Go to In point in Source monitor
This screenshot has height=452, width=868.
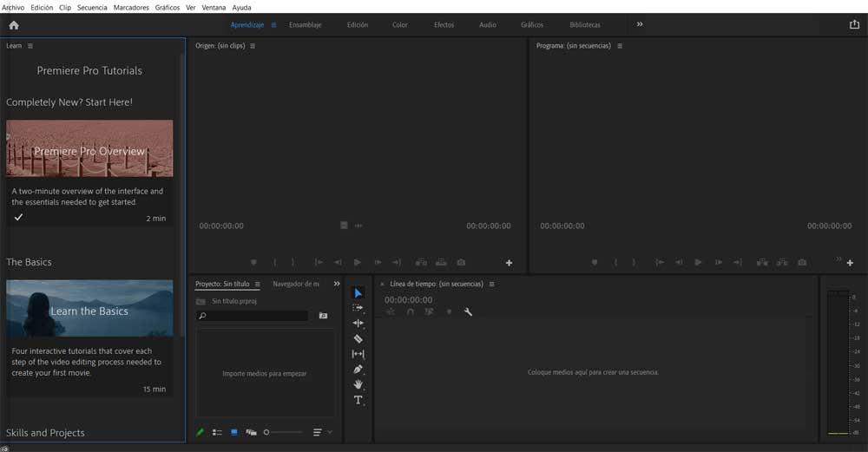tap(319, 262)
